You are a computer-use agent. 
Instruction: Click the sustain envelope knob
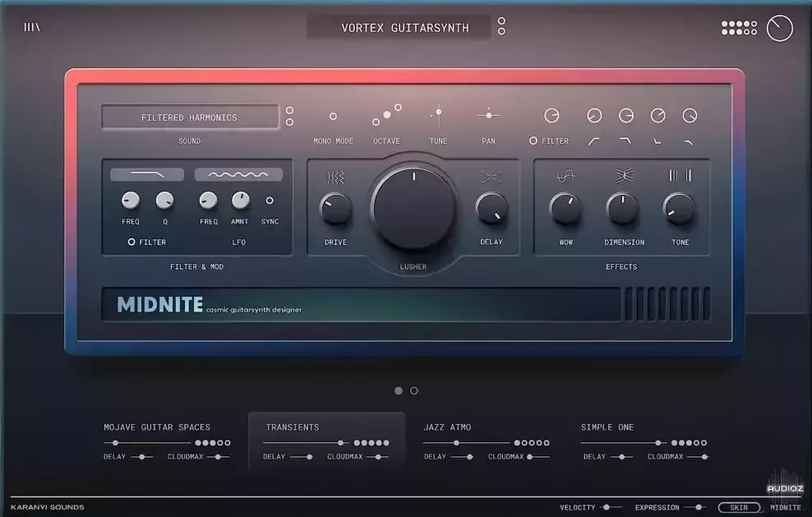(657, 116)
